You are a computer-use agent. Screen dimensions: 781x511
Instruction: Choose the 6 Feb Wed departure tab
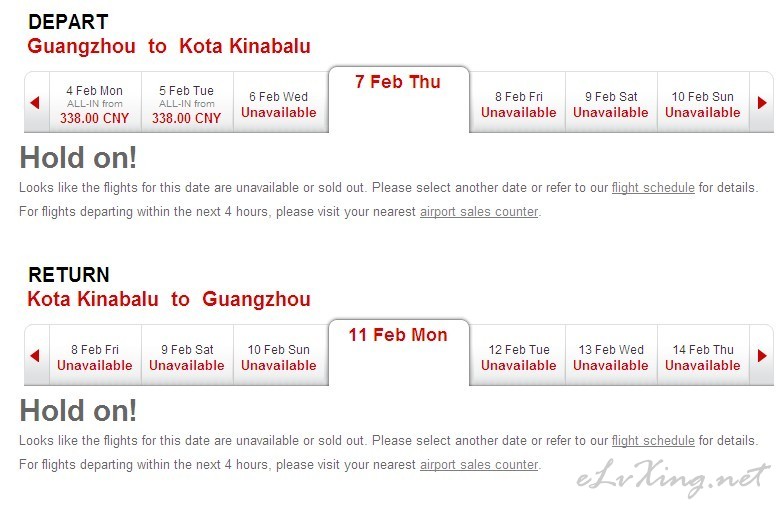tap(280, 103)
